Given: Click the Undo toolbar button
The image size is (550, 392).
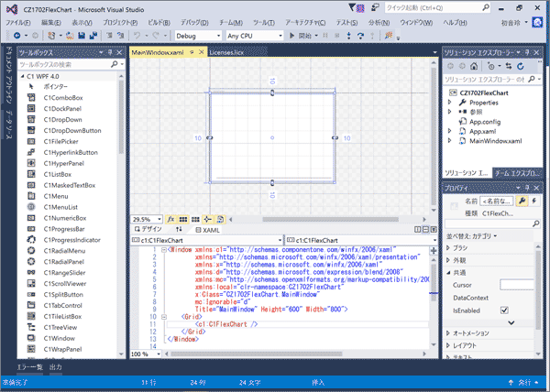Looking at the screenshot, I should 137,36.
